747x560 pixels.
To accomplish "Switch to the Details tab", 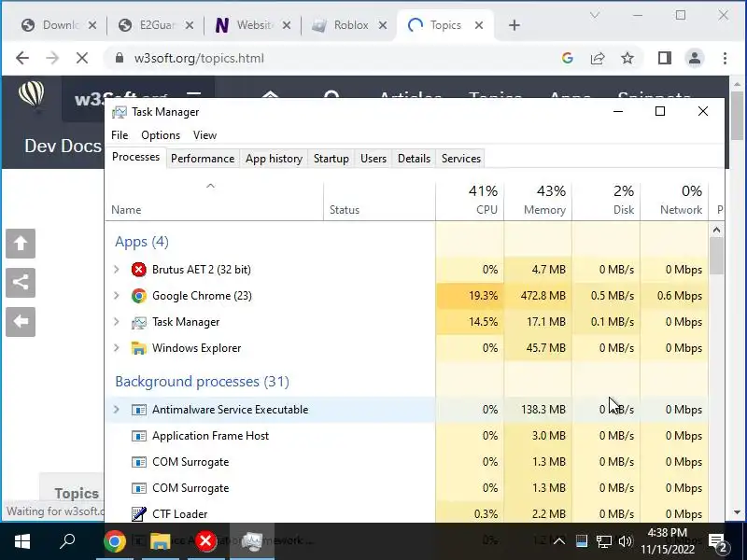I will [x=414, y=159].
